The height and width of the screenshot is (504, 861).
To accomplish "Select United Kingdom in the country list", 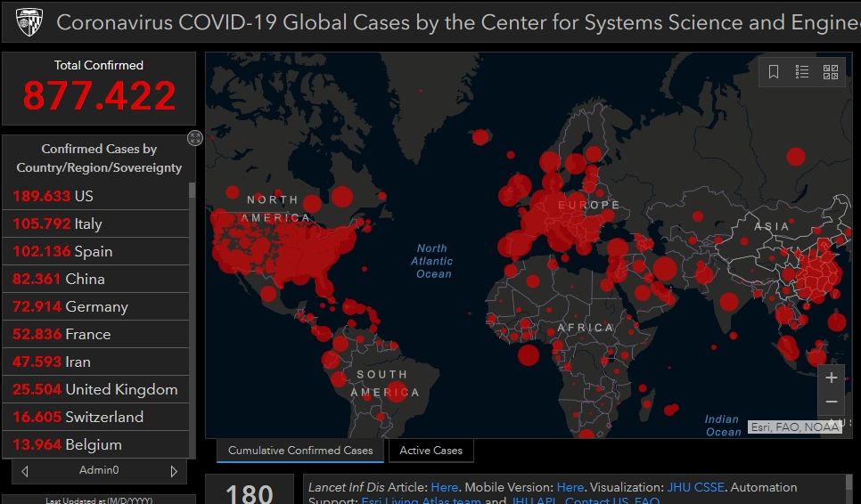I will point(96,389).
